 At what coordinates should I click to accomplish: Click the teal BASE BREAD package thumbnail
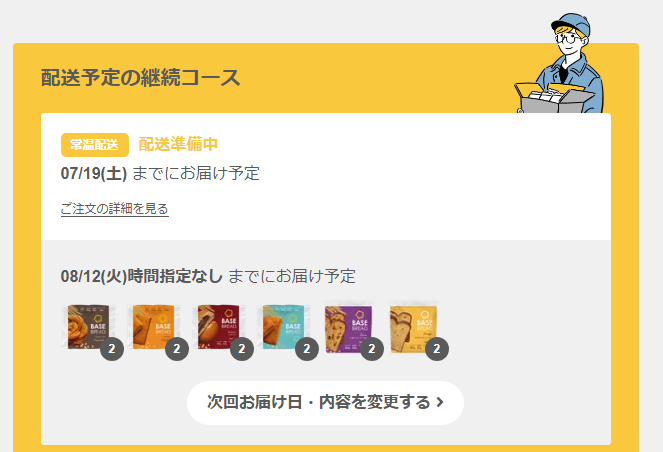(284, 326)
